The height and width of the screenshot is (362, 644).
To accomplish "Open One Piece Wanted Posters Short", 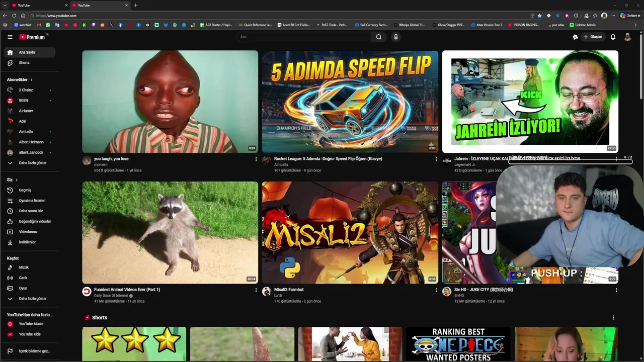I will [x=458, y=344].
